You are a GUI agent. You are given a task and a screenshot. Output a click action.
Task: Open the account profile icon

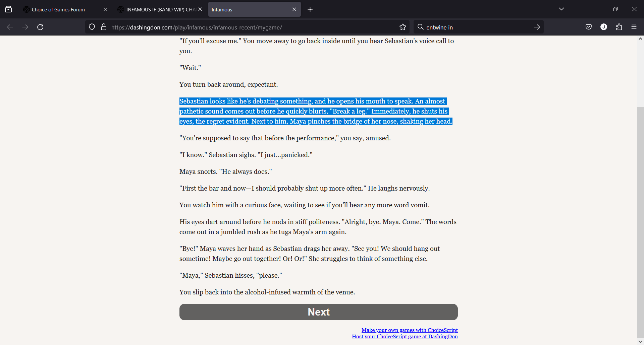pos(604,27)
